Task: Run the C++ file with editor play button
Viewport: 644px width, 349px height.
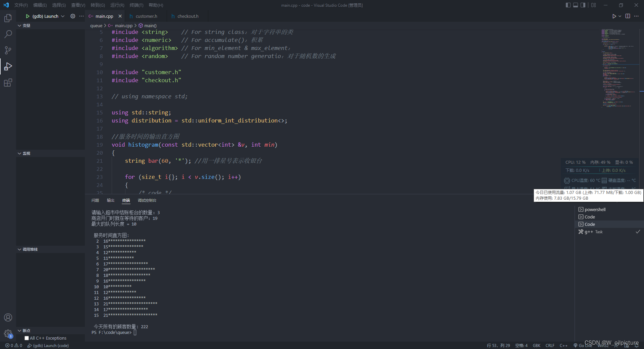Action: [x=614, y=16]
